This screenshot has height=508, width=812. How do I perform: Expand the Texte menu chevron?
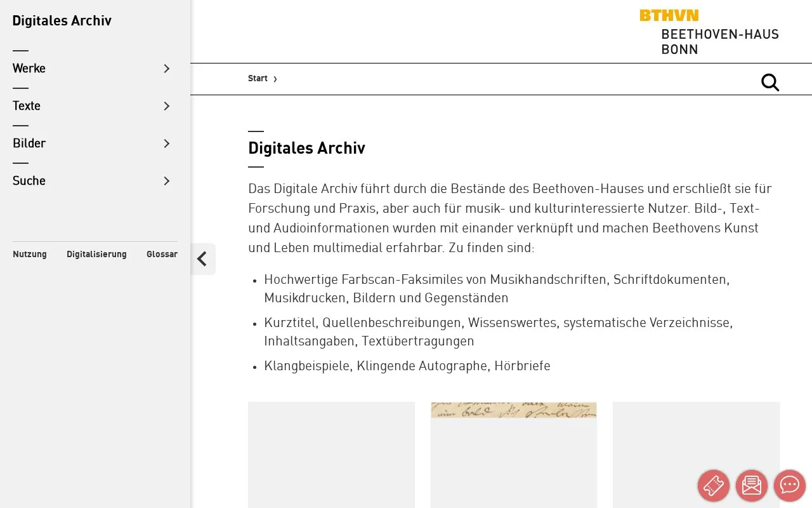click(167, 106)
